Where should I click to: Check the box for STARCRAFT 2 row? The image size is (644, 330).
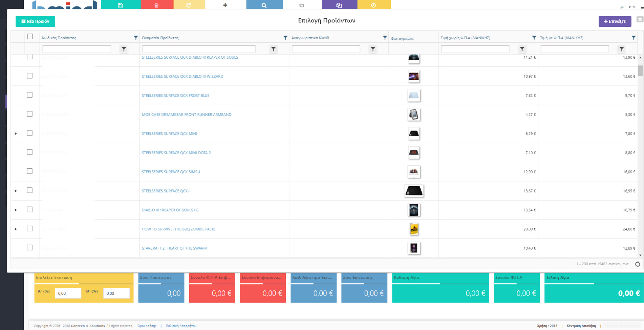[30, 248]
